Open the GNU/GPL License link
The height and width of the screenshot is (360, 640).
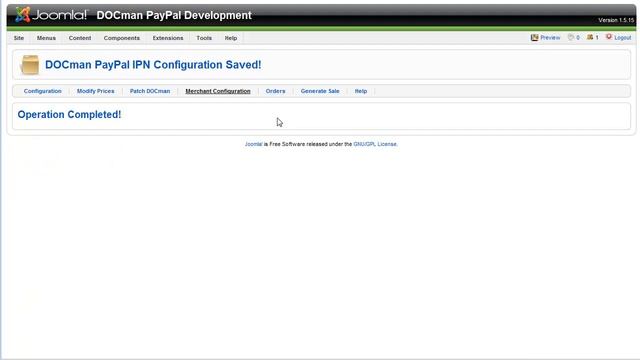(x=375, y=144)
